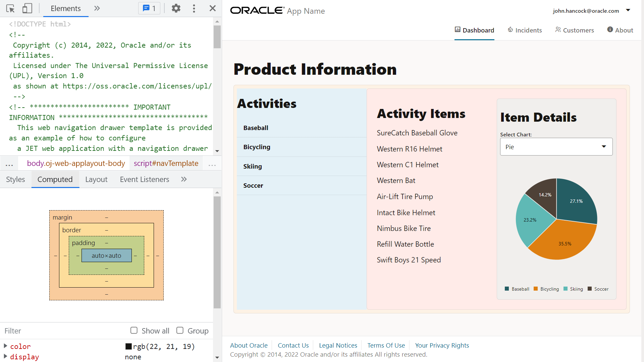This screenshot has width=644, height=362.
Task: Click the DOM tree scrollbar down arrow
Action: pyautogui.click(x=217, y=151)
